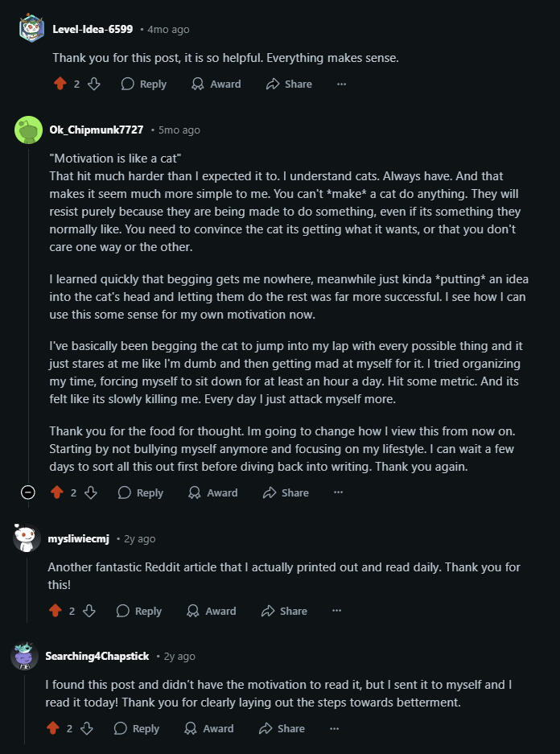Downvote Level-Idea-6599's comment

pos(94,84)
